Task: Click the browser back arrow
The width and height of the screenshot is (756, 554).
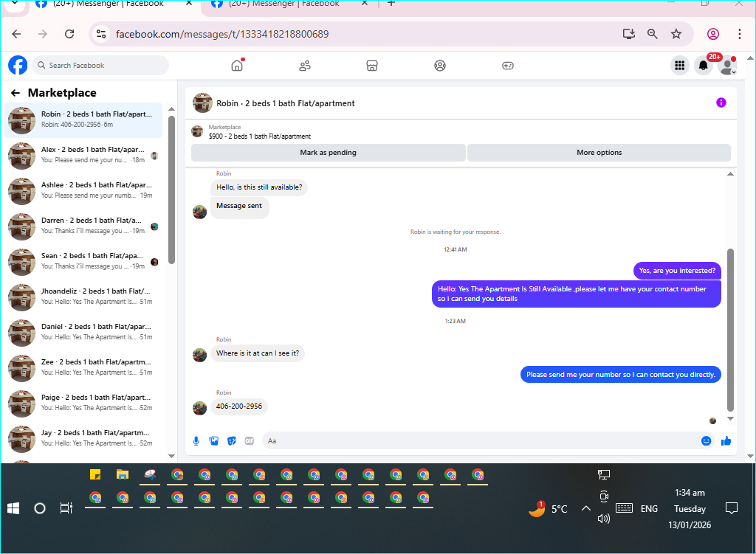Action: (16, 34)
